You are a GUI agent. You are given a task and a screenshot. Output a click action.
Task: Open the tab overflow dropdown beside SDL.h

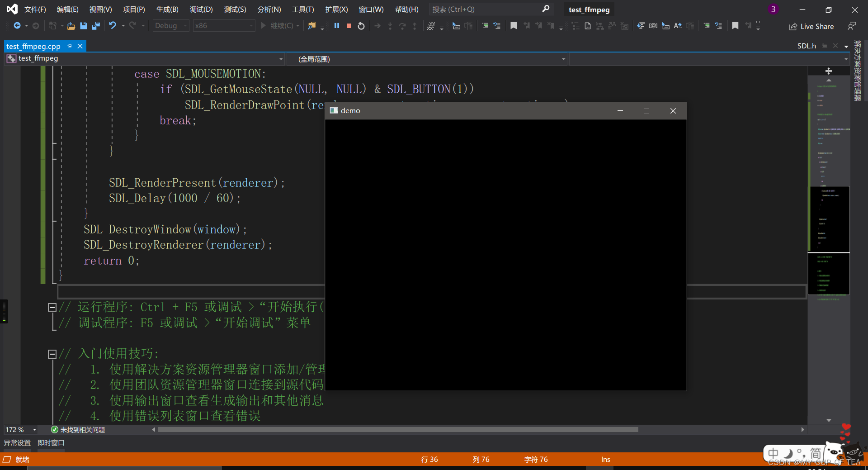[x=846, y=46]
